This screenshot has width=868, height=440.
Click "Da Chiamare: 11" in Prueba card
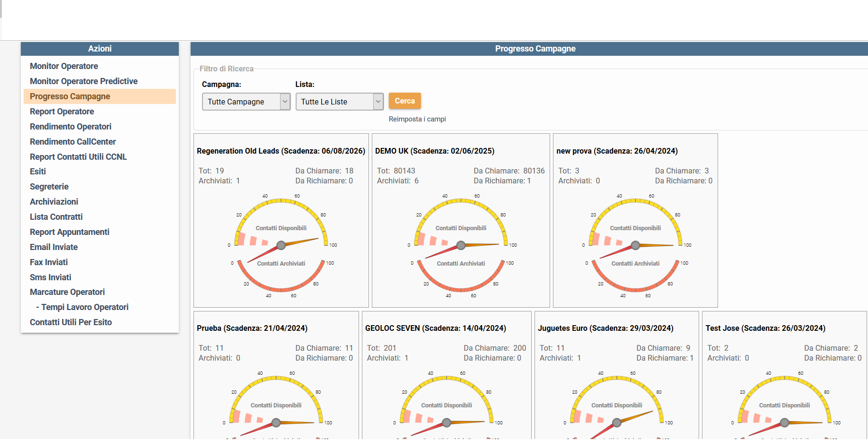(x=324, y=348)
